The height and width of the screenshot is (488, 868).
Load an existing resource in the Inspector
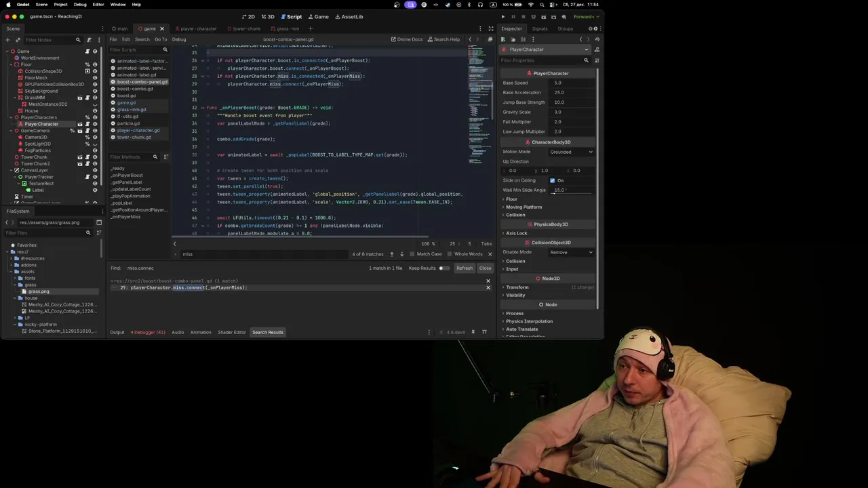point(513,39)
